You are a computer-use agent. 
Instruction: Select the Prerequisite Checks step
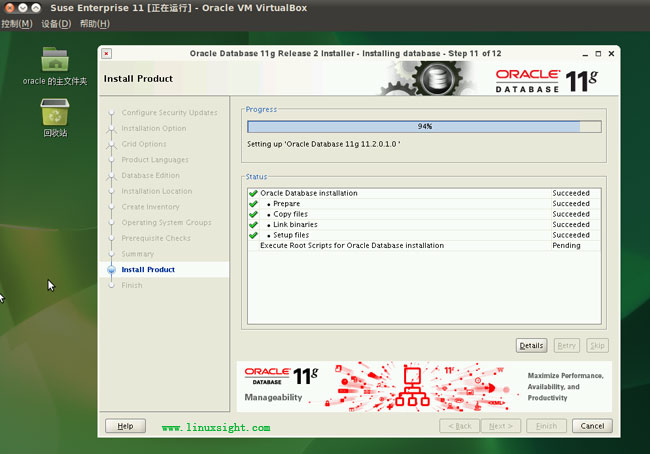tap(156, 238)
